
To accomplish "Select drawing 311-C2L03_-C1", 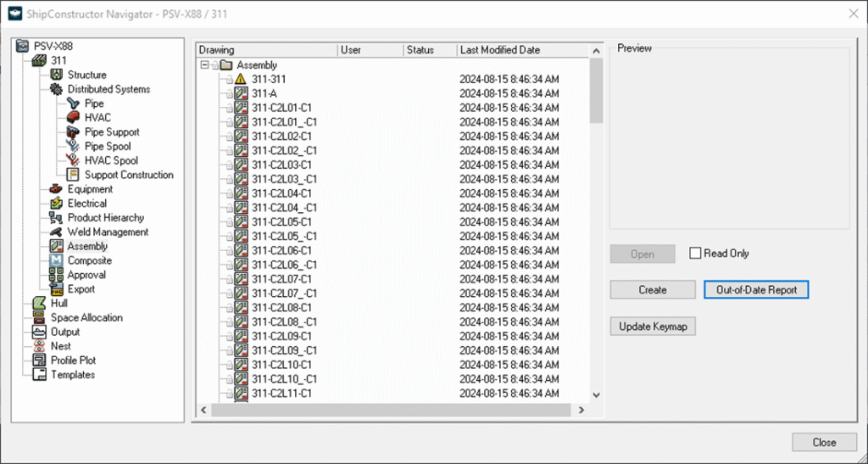I will 285,179.
